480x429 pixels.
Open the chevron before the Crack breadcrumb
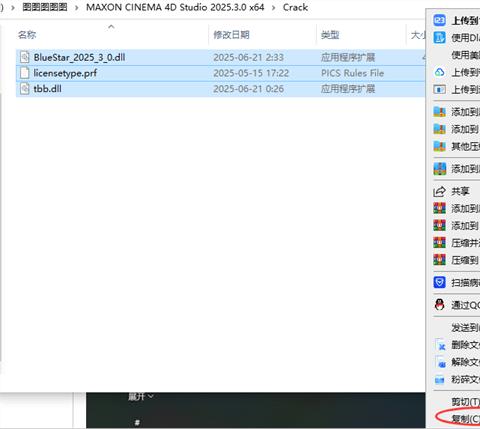(x=274, y=7)
